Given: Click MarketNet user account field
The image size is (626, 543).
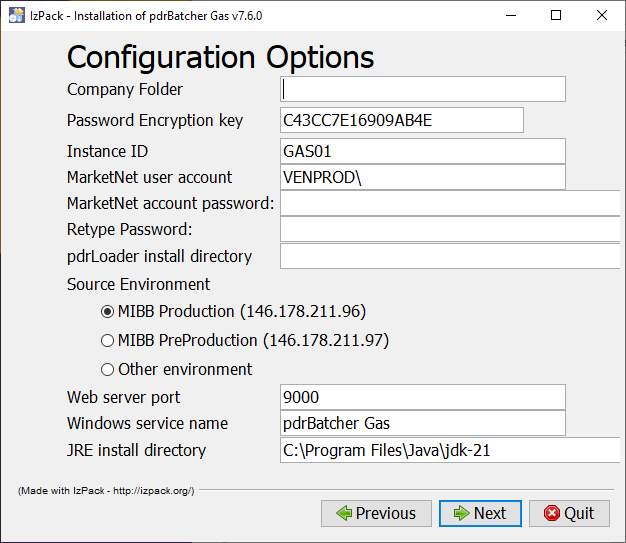Looking at the screenshot, I should pyautogui.click(x=423, y=177).
